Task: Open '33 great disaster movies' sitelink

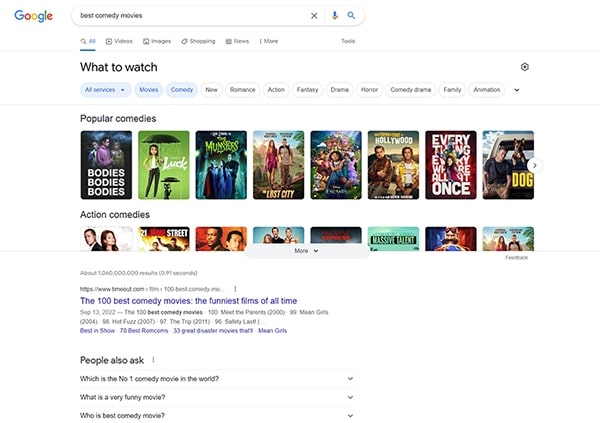Action: (213, 331)
